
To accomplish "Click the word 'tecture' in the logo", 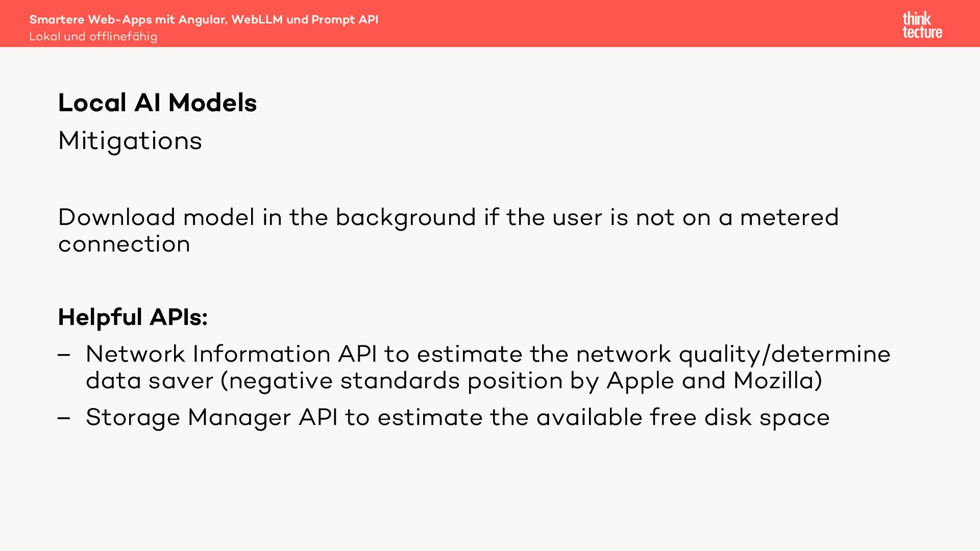I will tap(922, 33).
